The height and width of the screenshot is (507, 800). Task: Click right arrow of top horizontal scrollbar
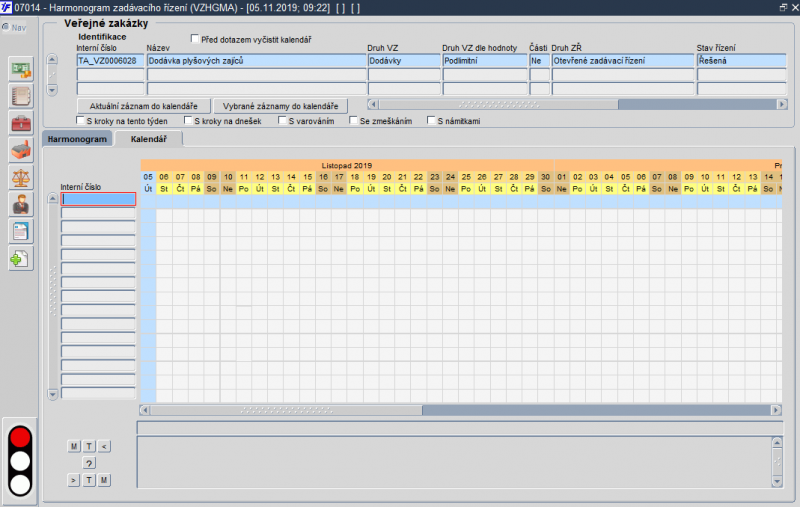[x=782, y=104]
